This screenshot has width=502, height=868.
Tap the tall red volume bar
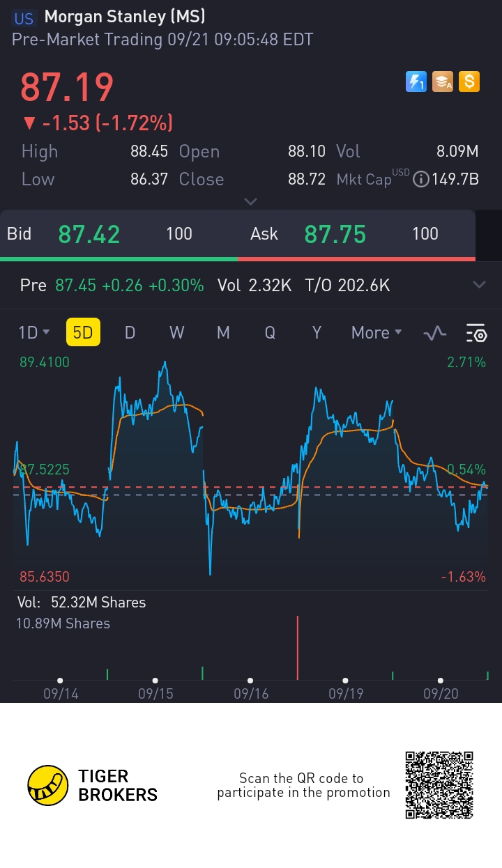coord(298,648)
